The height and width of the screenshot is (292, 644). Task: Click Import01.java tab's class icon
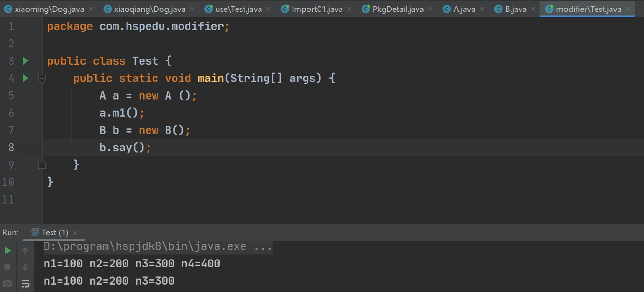tap(285, 9)
